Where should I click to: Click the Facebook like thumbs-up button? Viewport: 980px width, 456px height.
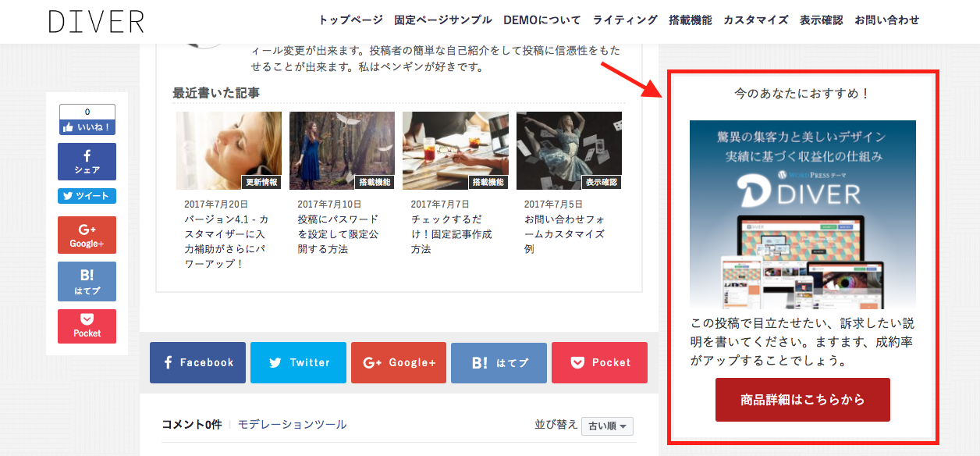pyautogui.click(x=87, y=126)
